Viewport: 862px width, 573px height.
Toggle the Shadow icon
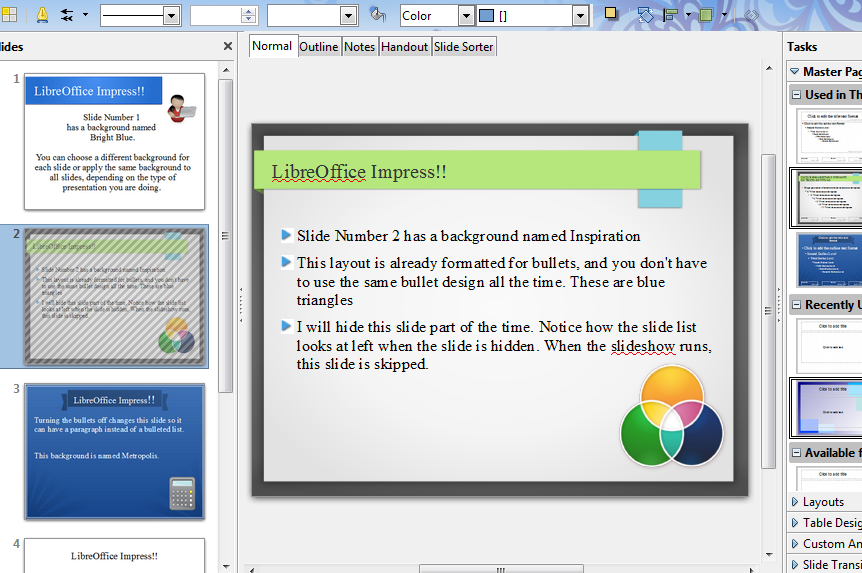(610, 14)
